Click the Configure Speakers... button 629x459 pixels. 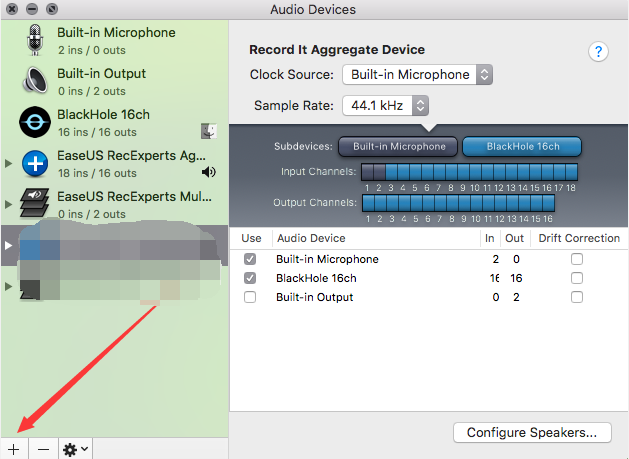pyautogui.click(x=532, y=433)
